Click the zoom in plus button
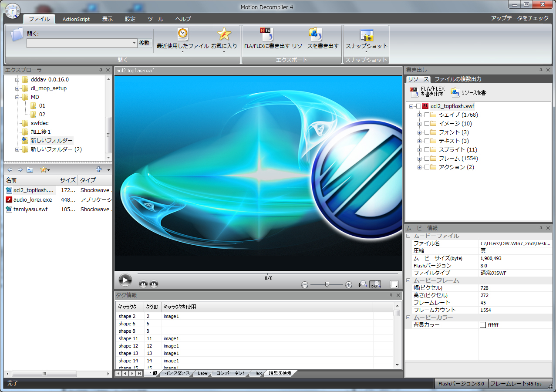Image resolution: width=556 pixels, height=392 pixels. pos(348,285)
